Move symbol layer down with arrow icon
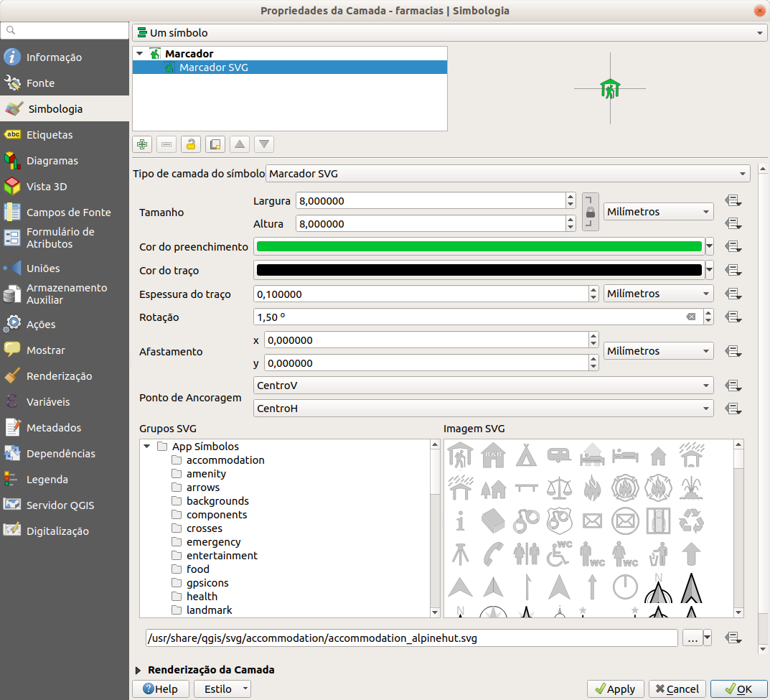The width and height of the screenshot is (770, 700). [264, 144]
